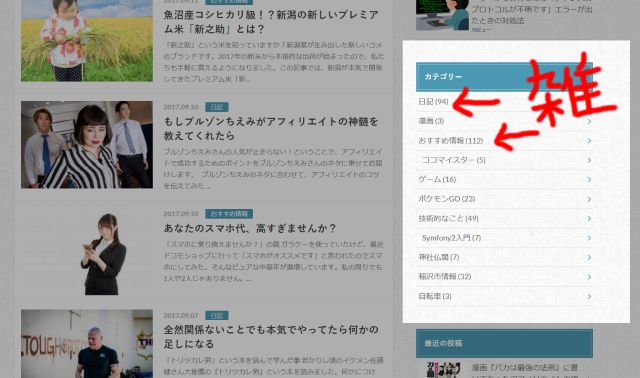Open 全然関係ないことでも本気で article title
This screenshot has width=640, height=378.
(x=271, y=337)
